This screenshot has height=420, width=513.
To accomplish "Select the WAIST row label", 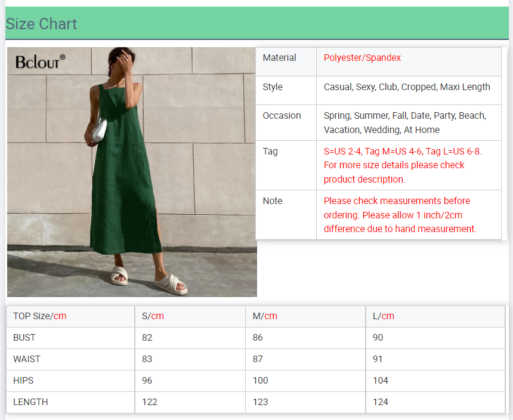I will coord(27,359).
